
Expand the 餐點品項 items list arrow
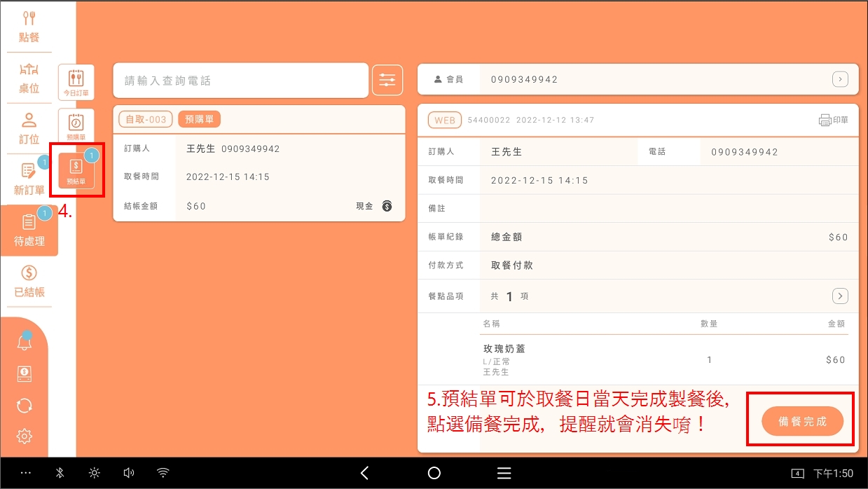[x=840, y=296]
